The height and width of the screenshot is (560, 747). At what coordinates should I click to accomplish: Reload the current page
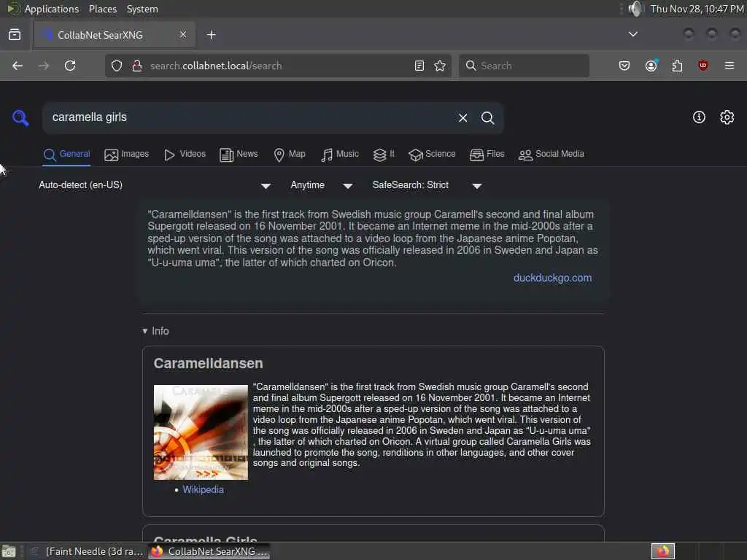point(70,66)
